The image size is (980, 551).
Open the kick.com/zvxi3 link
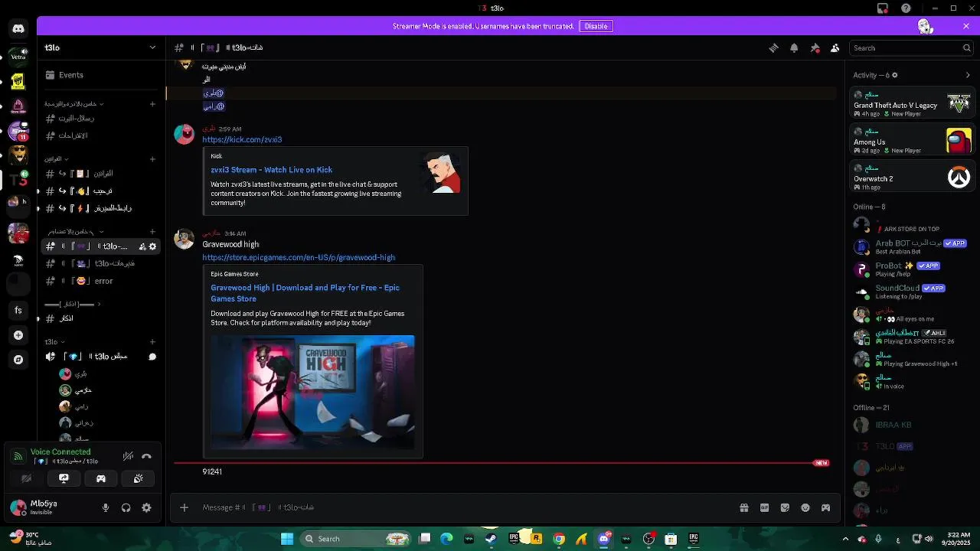coord(242,140)
